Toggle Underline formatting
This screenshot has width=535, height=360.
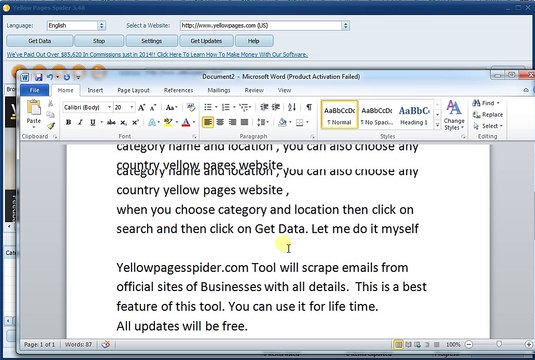[92, 122]
